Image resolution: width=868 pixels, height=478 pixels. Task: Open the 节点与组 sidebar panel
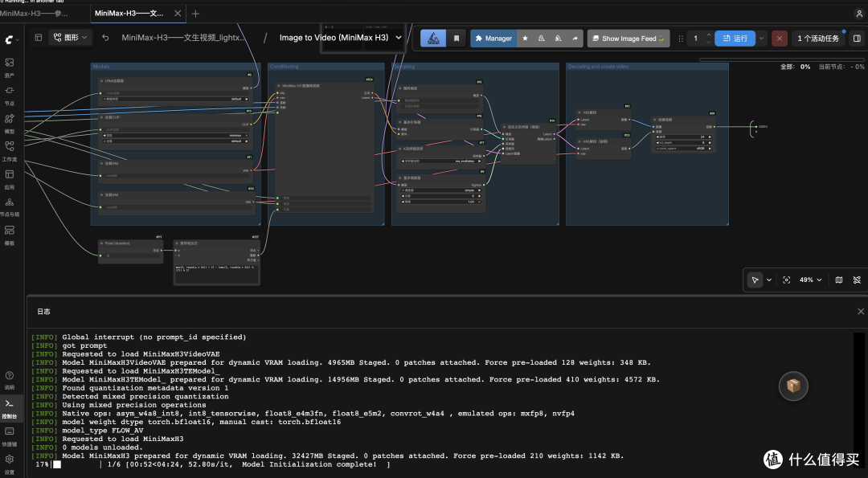click(10, 206)
